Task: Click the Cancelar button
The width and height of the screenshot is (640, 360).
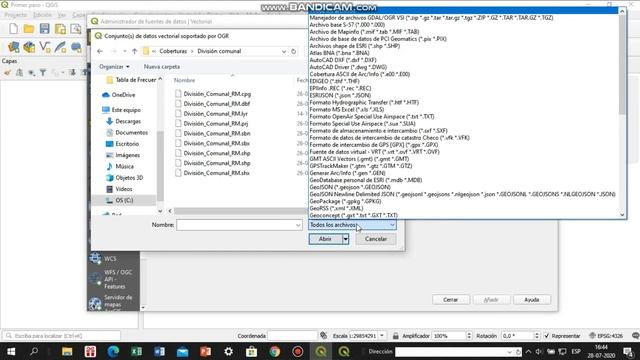Action: (x=376, y=239)
